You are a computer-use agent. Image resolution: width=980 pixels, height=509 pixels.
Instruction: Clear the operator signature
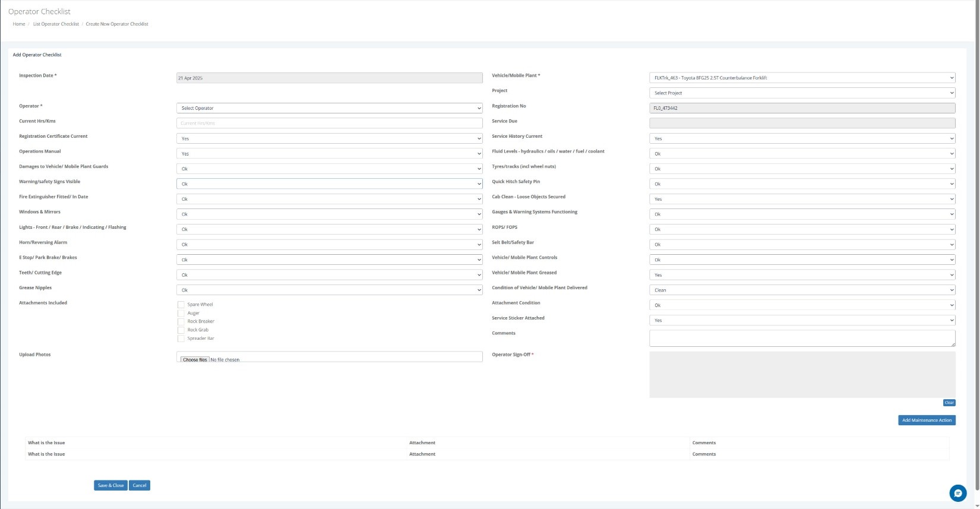(x=949, y=403)
